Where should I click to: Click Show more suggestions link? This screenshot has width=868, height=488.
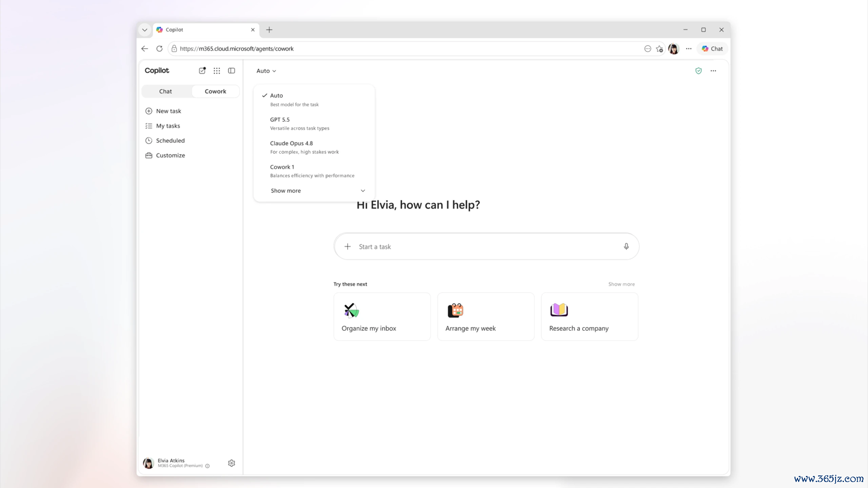(x=621, y=284)
